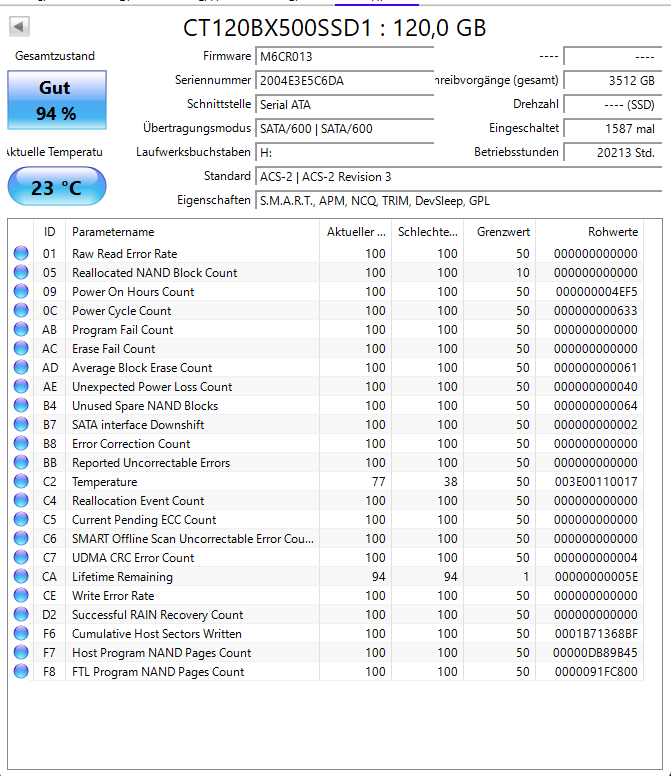Image resolution: width=671 pixels, height=776 pixels.
Task: Select the status icon for Unused Spare NAND Blocks
Action: coord(21,405)
